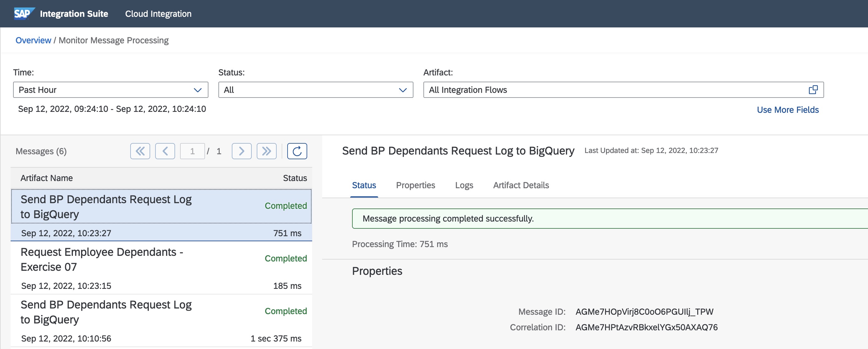The image size is (868, 349).
Task: Click the time range text below Time
Action: coord(112,109)
